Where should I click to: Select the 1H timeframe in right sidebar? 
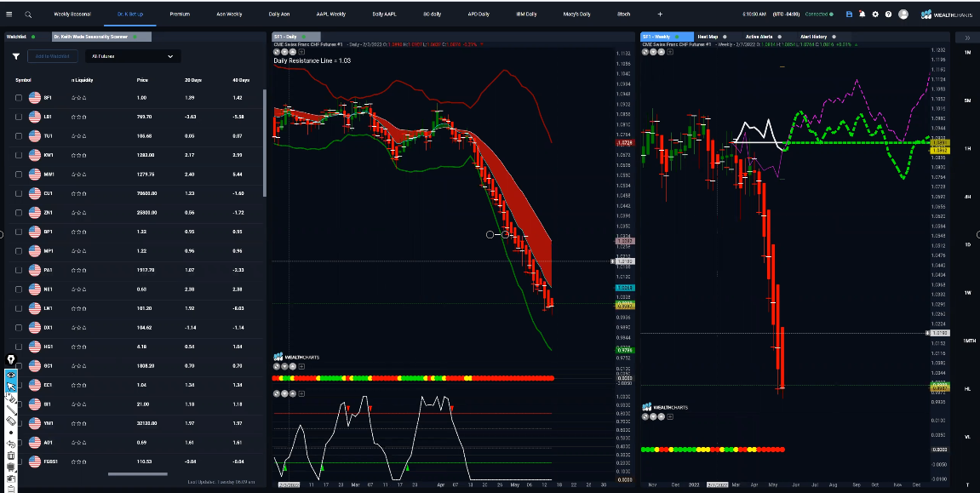coord(967,148)
